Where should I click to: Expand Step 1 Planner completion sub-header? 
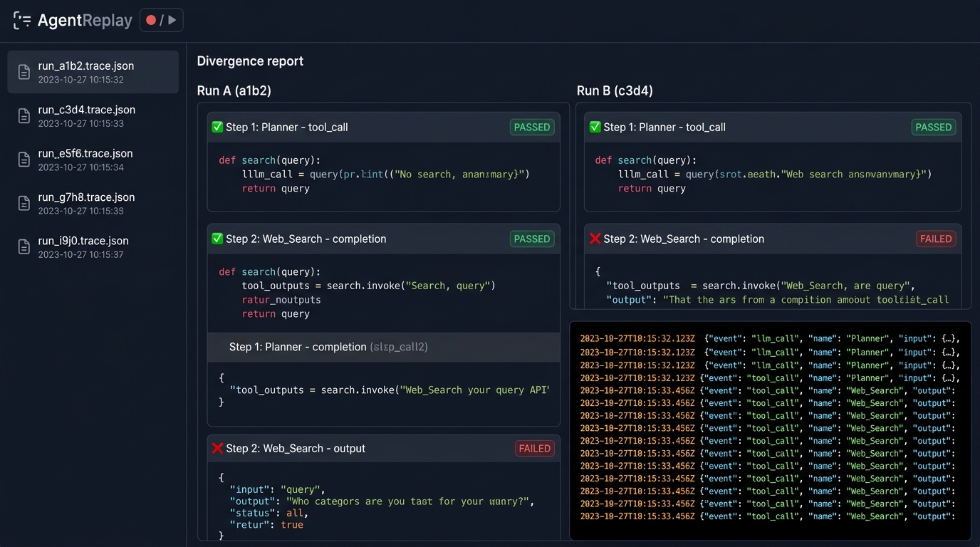383,347
